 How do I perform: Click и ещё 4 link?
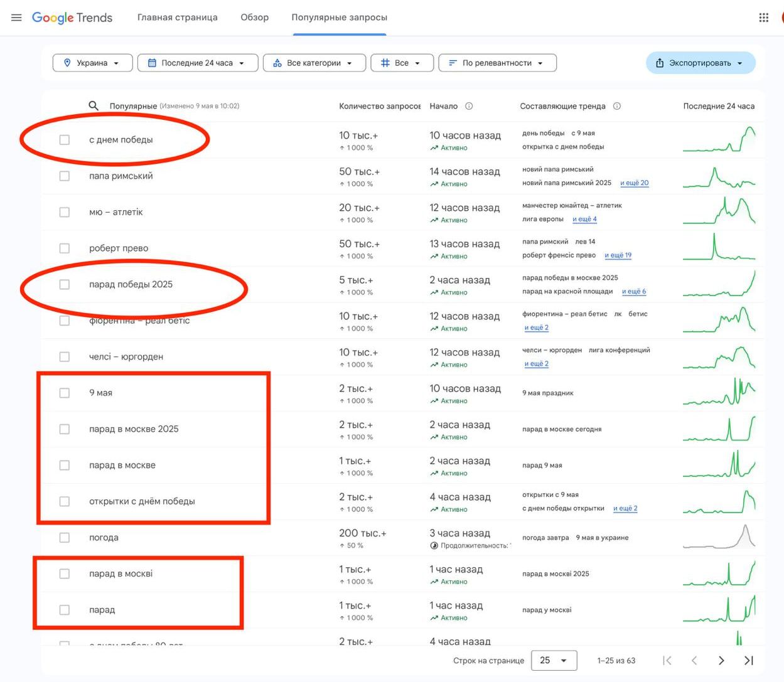tap(584, 219)
